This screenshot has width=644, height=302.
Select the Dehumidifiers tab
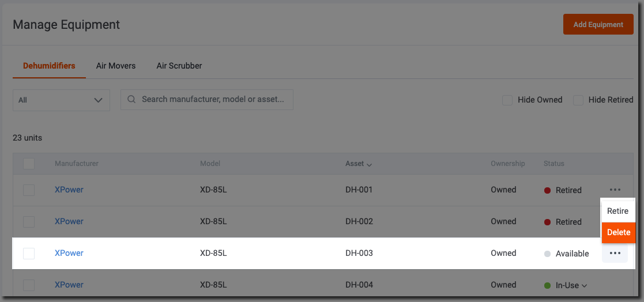pyautogui.click(x=49, y=66)
